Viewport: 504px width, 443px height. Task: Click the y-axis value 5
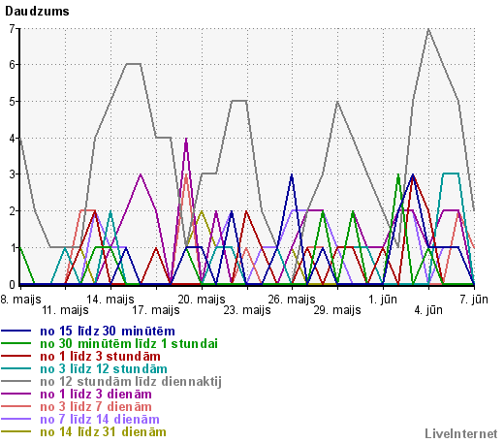click(x=12, y=102)
